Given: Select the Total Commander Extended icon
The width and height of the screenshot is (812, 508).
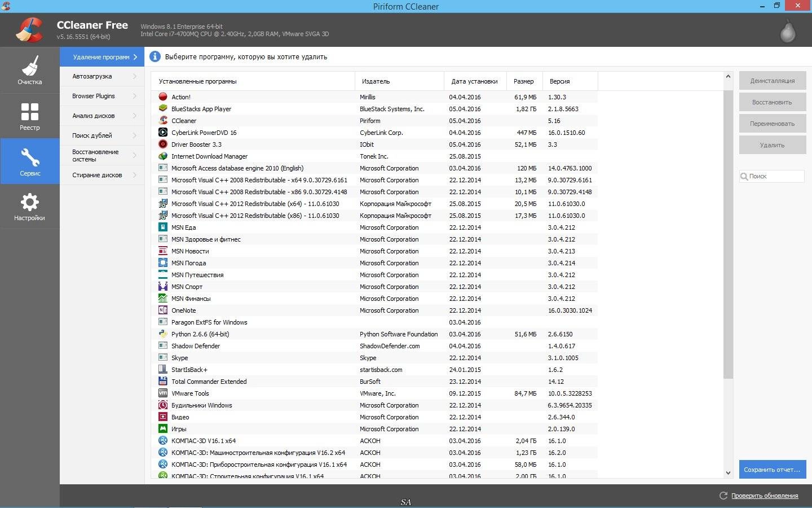Looking at the screenshot, I should pyautogui.click(x=163, y=381).
